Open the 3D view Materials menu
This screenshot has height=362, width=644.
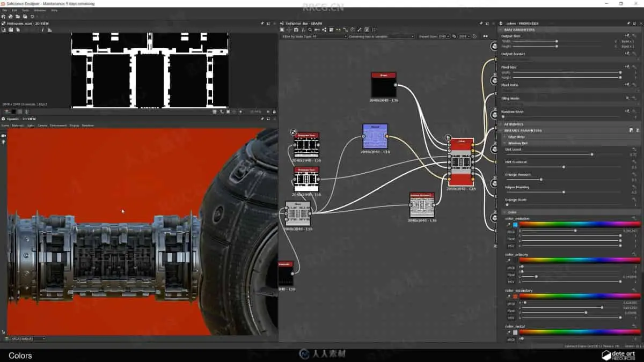(x=18, y=125)
